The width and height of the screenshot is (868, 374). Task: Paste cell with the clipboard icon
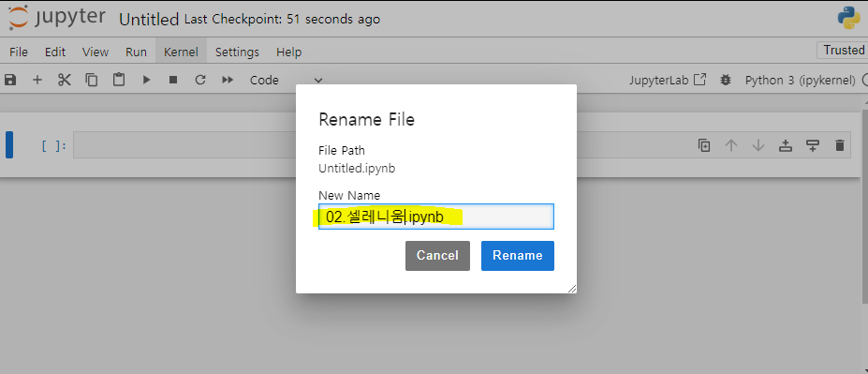click(119, 81)
